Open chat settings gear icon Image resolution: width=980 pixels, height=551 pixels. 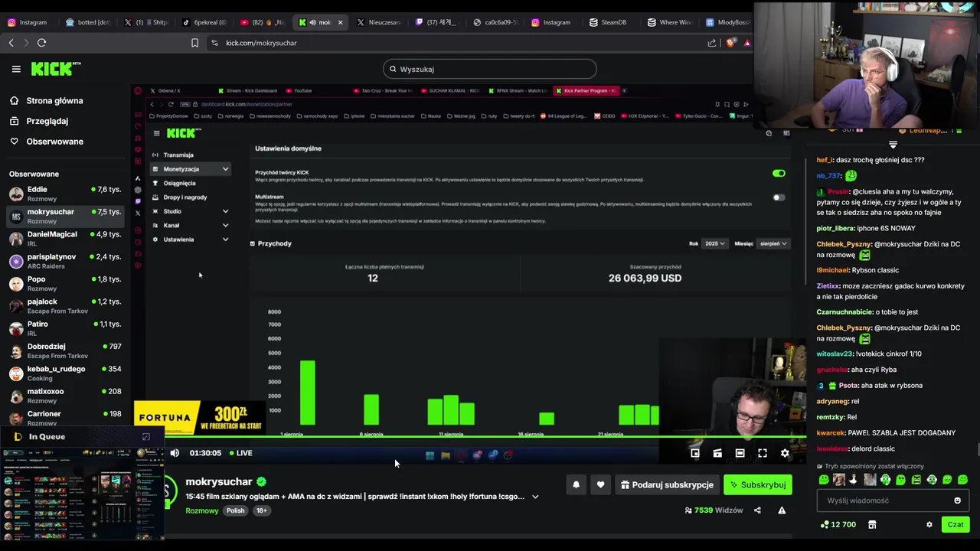tap(929, 524)
